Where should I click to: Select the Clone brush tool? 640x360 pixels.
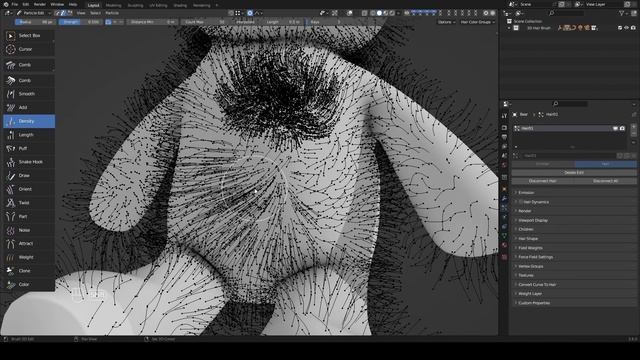[x=29, y=271]
